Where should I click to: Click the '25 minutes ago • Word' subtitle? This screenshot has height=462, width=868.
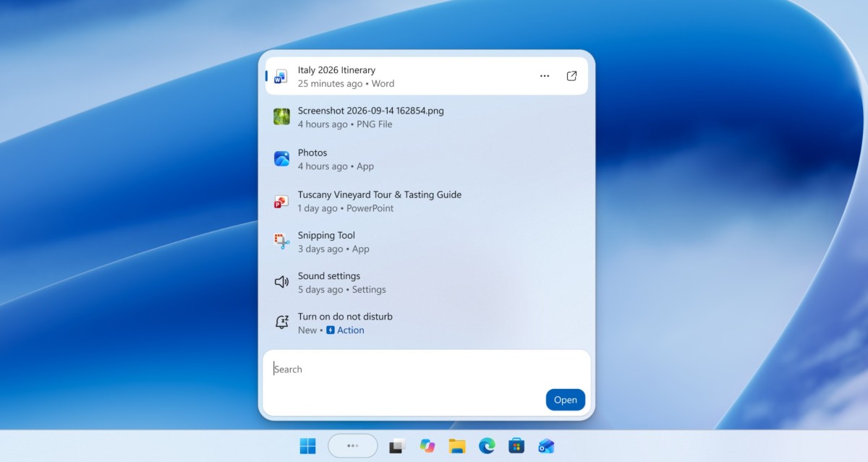tap(346, 83)
